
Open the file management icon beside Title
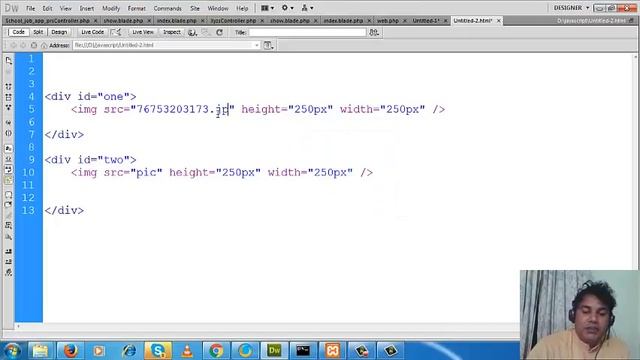click(x=374, y=32)
